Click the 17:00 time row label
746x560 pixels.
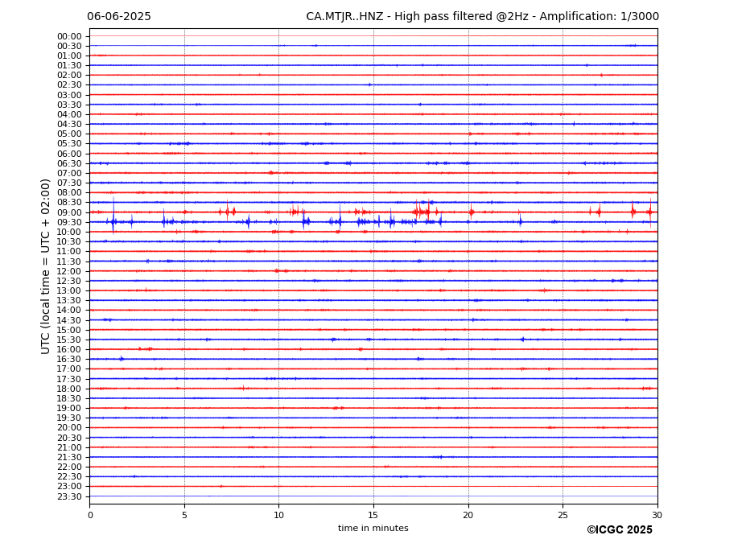pos(69,369)
